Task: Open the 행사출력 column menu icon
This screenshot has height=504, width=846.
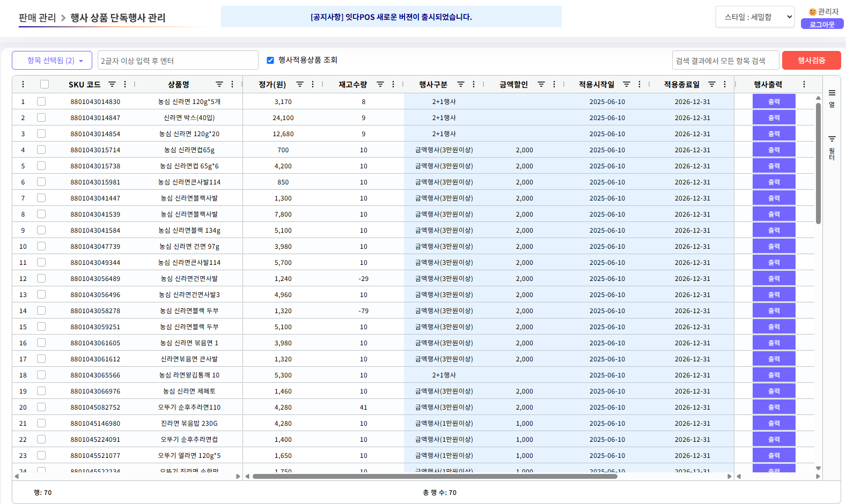Action: tap(804, 84)
